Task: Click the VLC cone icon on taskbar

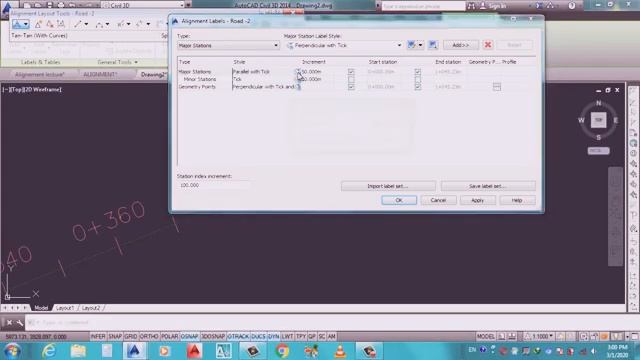Action: (x=340, y=351)
